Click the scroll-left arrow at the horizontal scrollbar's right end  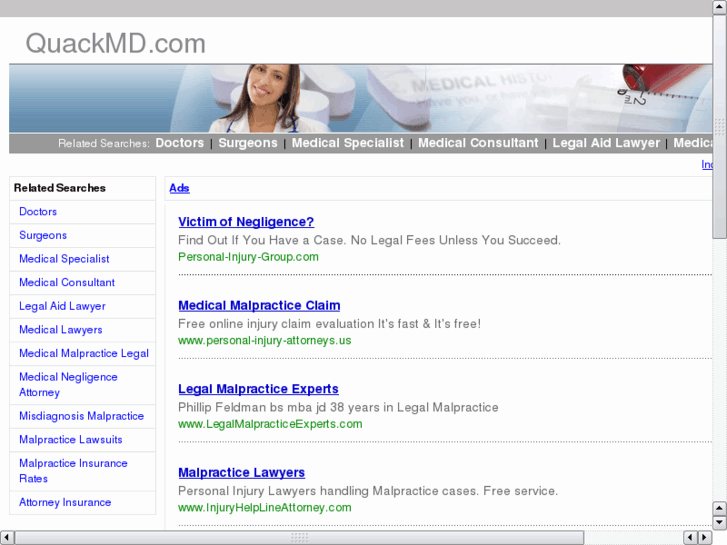(690, 537)
